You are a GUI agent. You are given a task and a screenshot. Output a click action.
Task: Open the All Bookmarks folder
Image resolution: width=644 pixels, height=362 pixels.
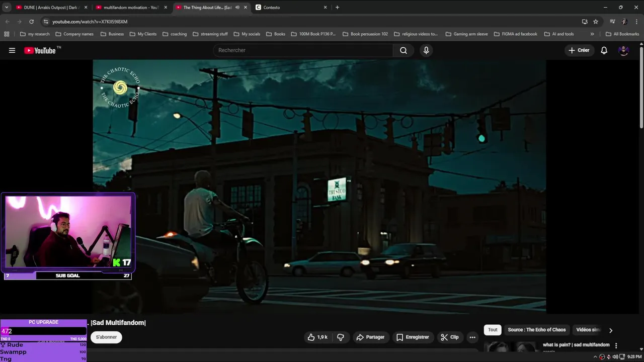pos(622,34)
